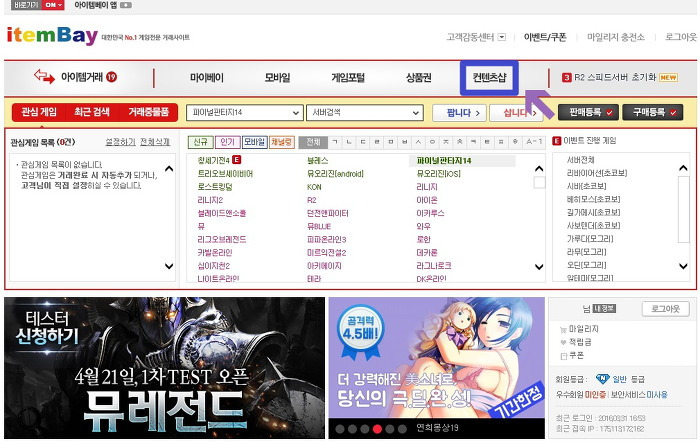The width and height of the screenshot is (700, 446).
Task: Click the cart icon beside 마일리지
Action: (x=563, y=329)
